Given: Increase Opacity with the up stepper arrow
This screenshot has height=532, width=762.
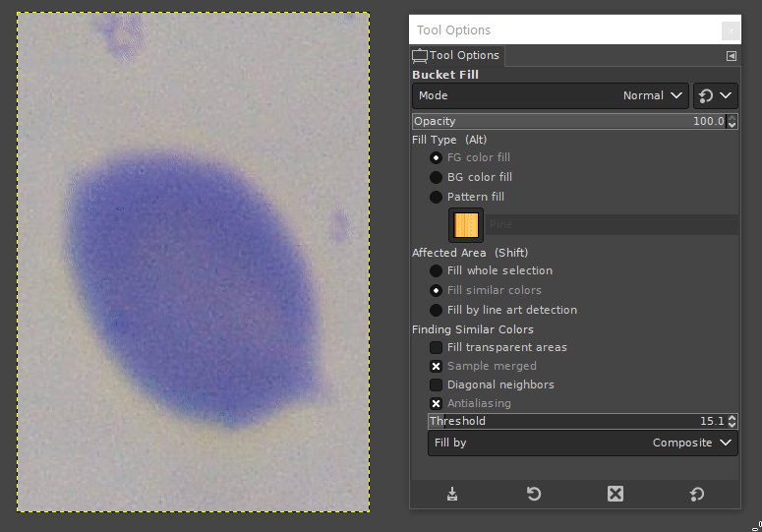Looking at the screenshot, I should click(732, 118).
